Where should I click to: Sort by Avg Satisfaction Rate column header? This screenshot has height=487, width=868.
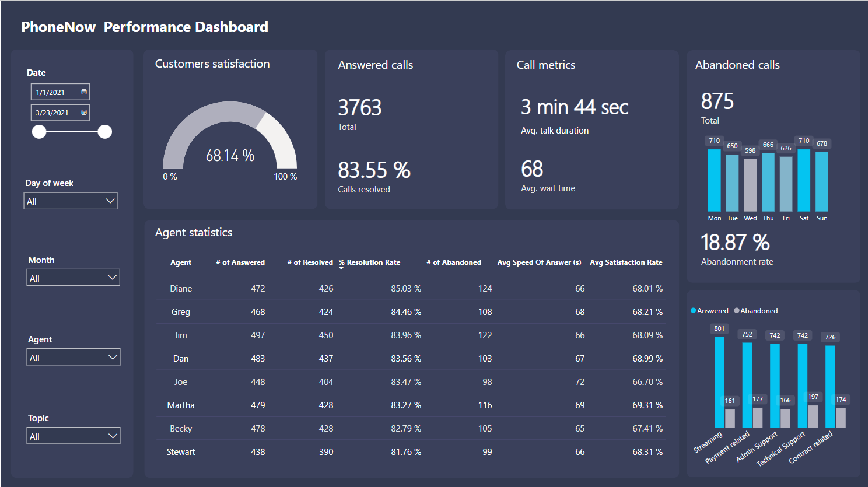tap(626, 262)
